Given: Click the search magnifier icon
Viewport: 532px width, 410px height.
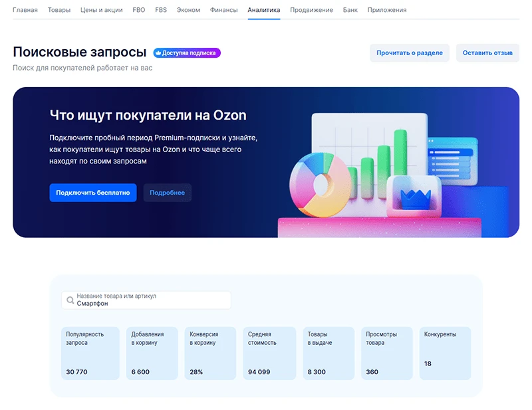Looking at the screenshot, I should click(x=70, y=300).
